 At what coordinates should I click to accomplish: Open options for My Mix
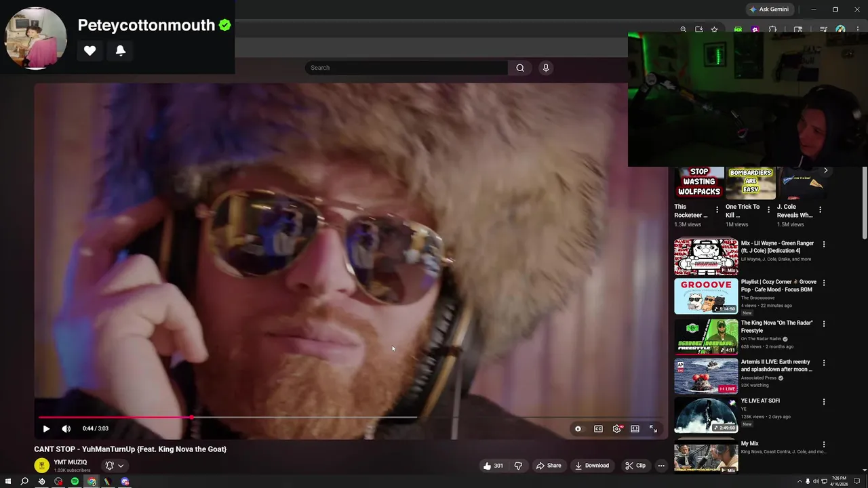pos(824,445)
